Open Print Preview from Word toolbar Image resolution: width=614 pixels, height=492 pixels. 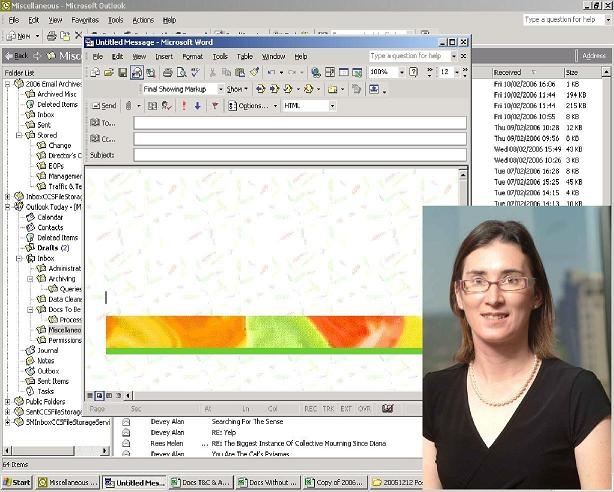(181, 72)
